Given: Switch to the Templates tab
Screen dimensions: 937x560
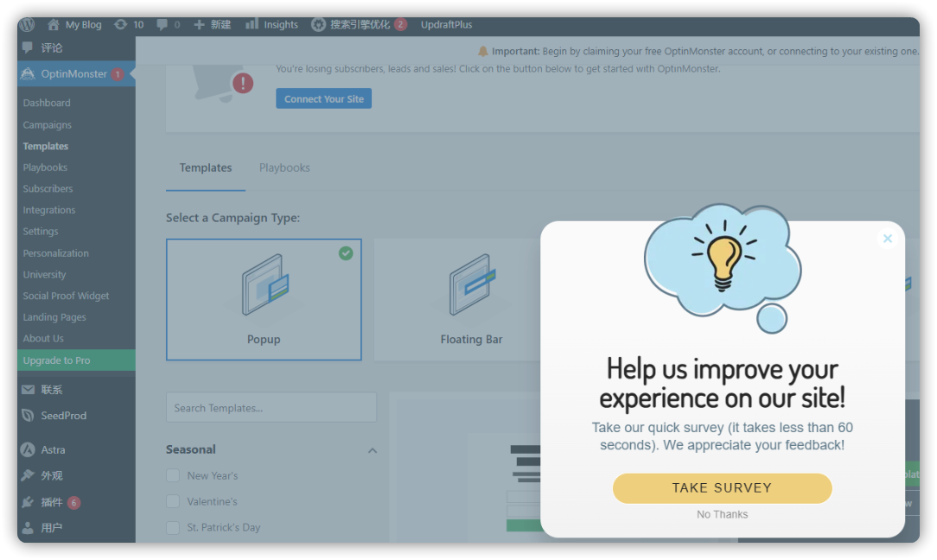Looking at the screenshot, I should (206, 168).
